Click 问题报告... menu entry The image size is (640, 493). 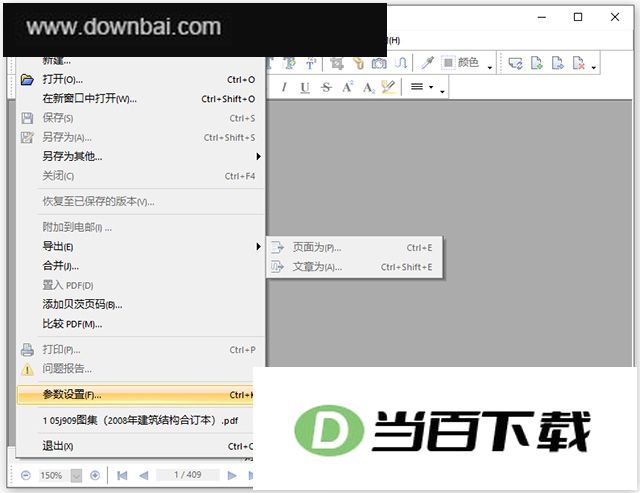(x=141, y=369)
